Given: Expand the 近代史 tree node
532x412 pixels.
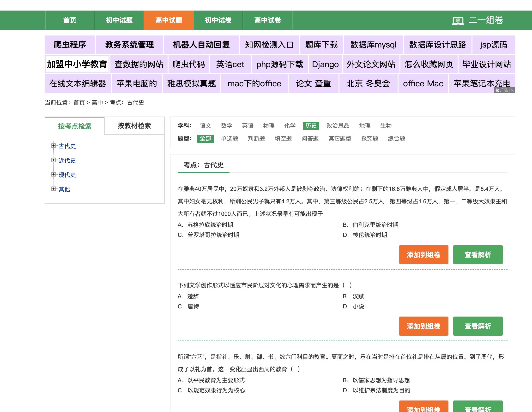Looking at the screenshot, I should click(x=53, y=160).
